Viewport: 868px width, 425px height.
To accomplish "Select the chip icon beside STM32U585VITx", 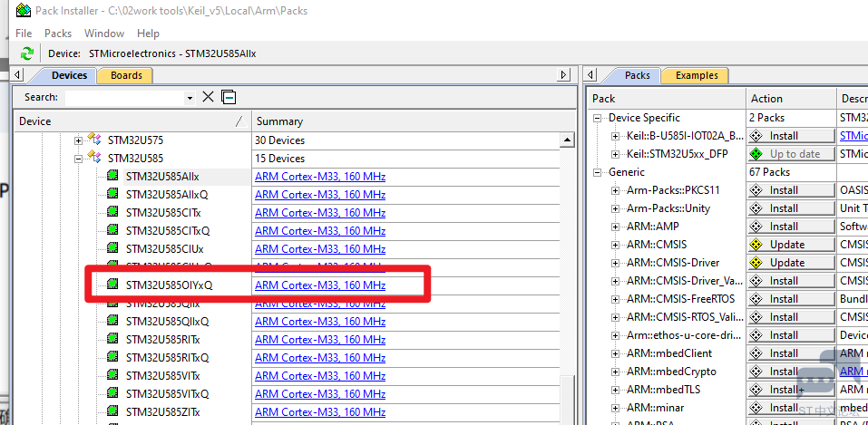I will 113,376.
